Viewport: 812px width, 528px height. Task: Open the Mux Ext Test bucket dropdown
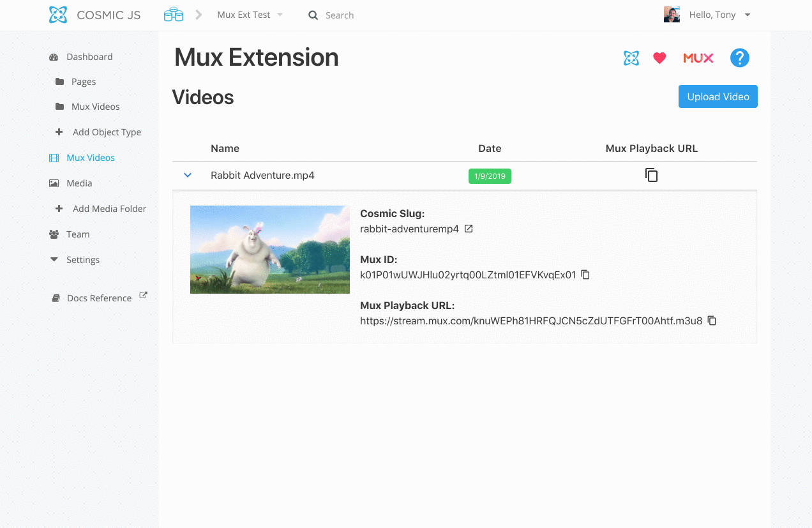point(250,15)
